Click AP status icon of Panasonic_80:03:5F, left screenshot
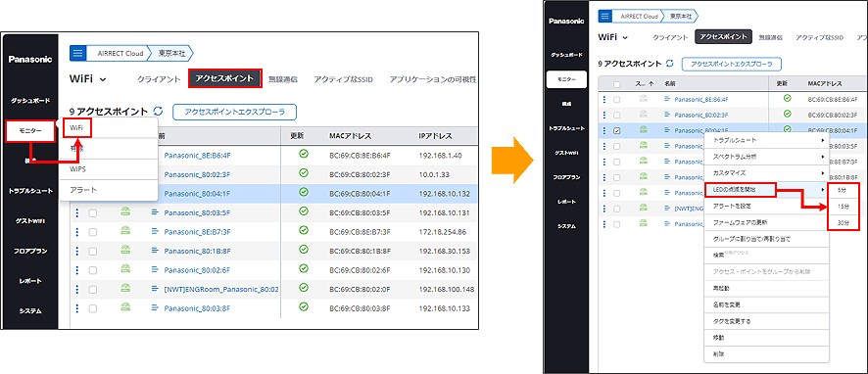Screen dimensions: 868x374 point(125,212)
